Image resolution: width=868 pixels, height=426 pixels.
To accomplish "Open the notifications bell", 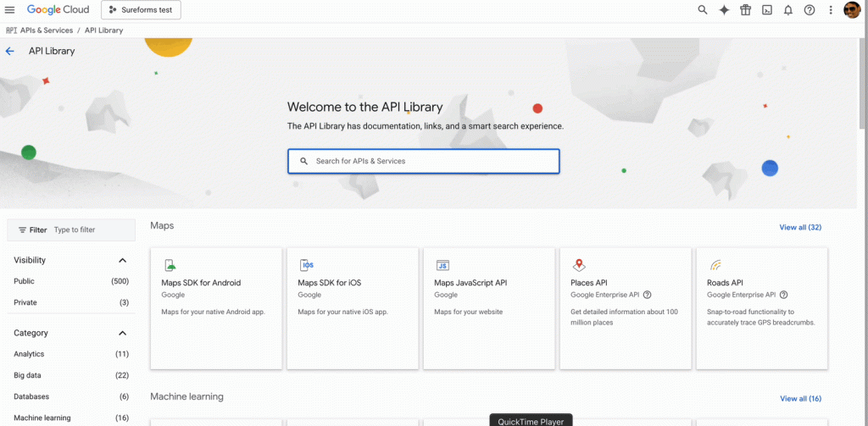I will (788, 10).
